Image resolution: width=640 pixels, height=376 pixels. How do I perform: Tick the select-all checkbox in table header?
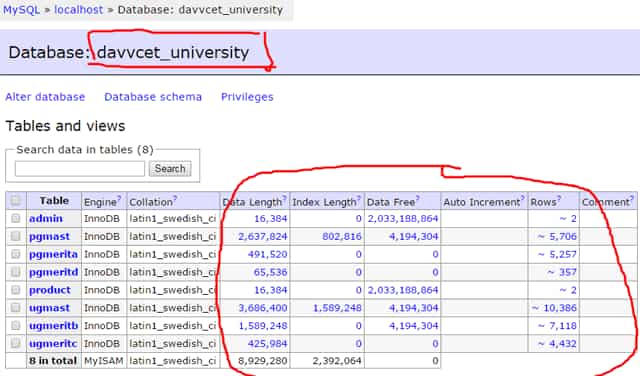[x=16, y=200]
